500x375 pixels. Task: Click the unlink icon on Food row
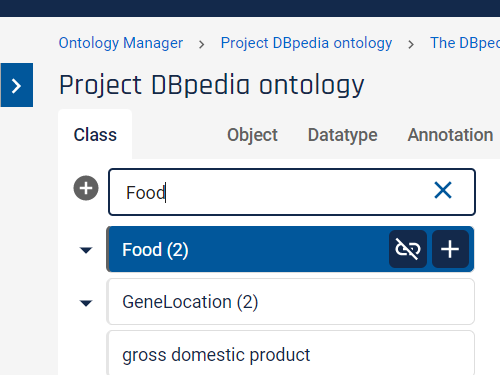408,249
